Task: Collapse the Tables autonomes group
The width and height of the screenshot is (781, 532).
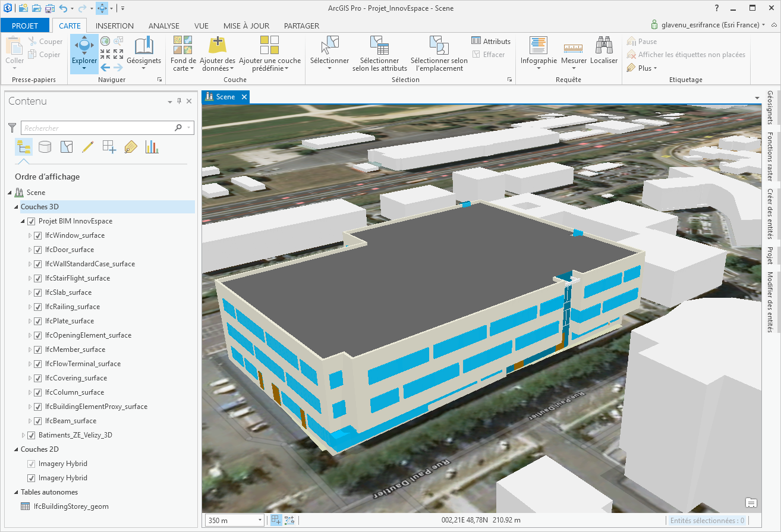Action: click(16, 492)
